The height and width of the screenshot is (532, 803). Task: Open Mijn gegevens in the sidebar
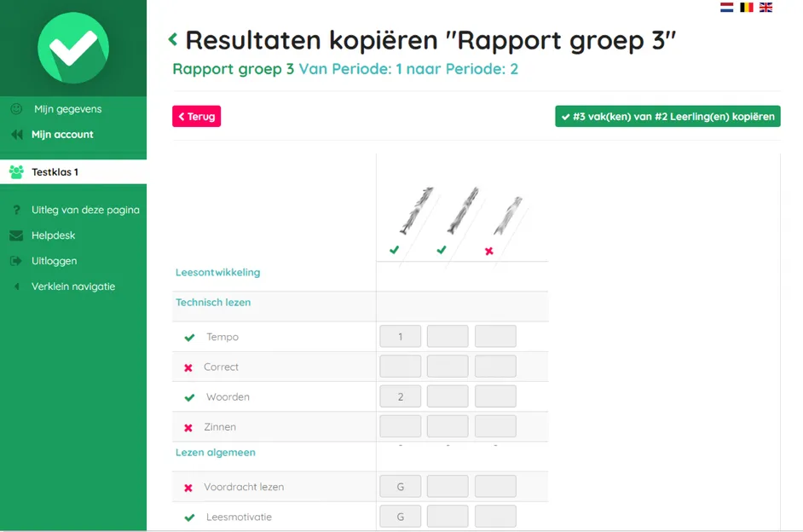click(x=67, y=109)
